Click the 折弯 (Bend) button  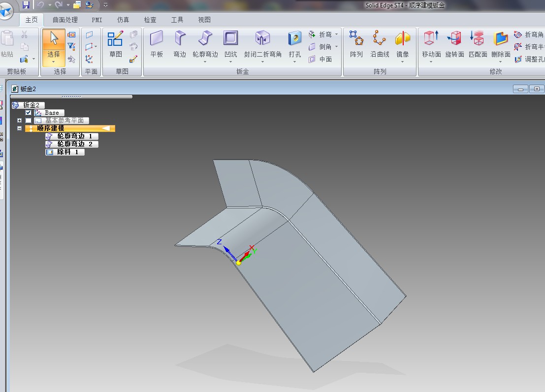coord(321,34)
